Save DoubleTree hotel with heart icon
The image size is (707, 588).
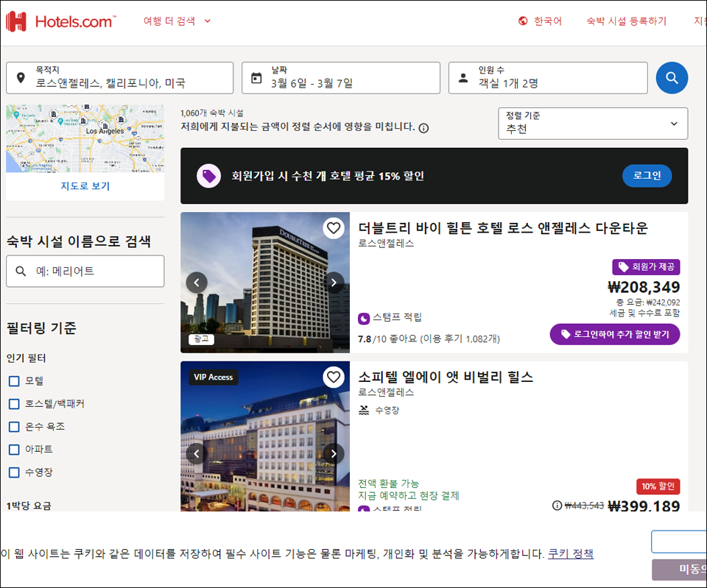click(x=333, y=228)
